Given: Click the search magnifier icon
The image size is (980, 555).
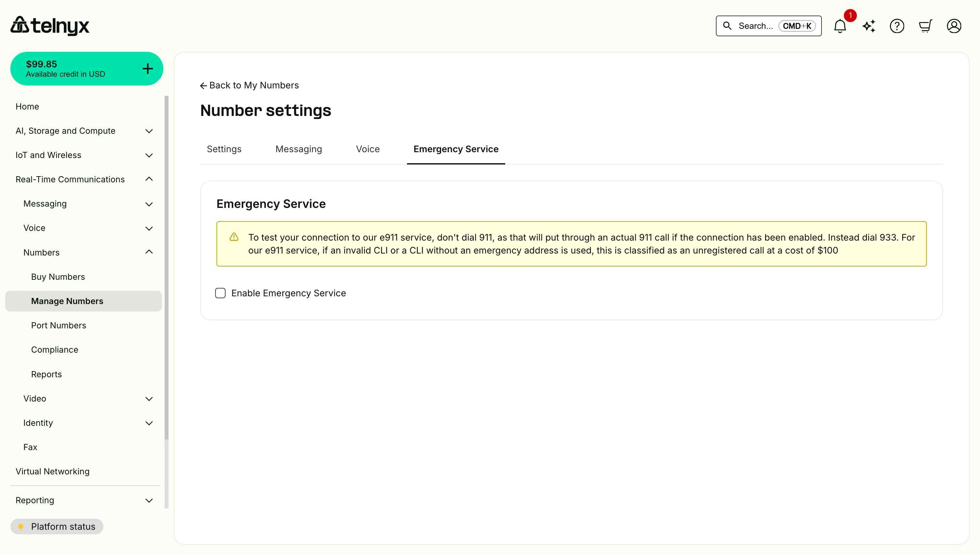Looking at the screenshot, I should 728,26.
